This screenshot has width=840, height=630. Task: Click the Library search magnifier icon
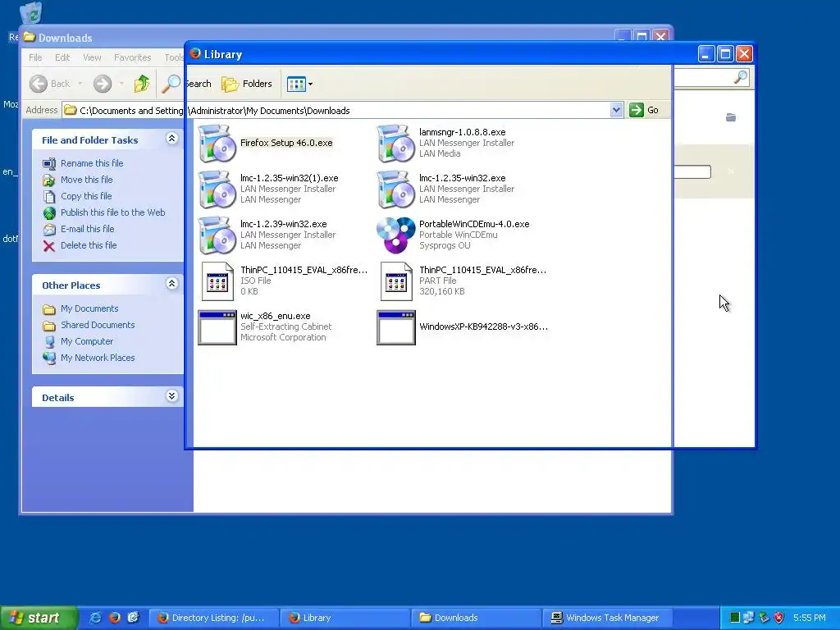(741, 77)
